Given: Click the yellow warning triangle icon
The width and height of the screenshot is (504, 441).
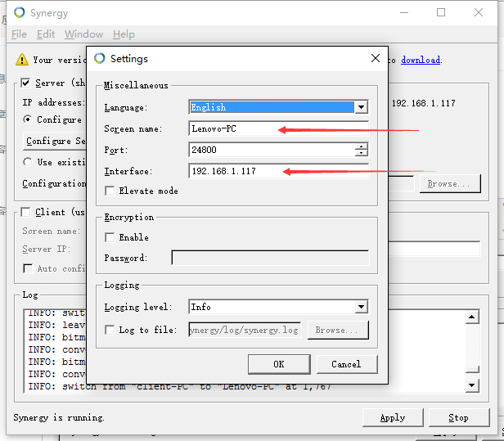Looking at the screenshot, I should click(22, 60).
